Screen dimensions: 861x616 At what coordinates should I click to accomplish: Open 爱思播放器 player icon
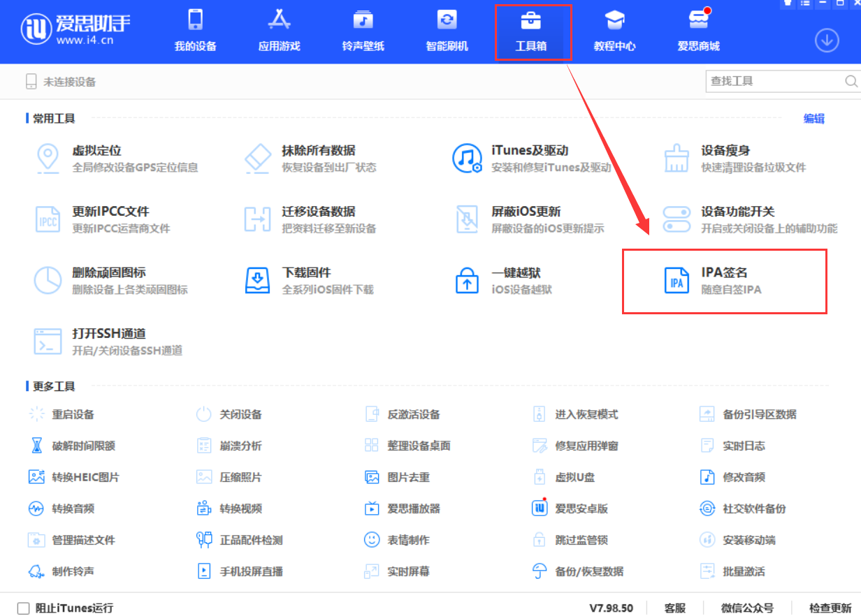click(x=372, y=508)
